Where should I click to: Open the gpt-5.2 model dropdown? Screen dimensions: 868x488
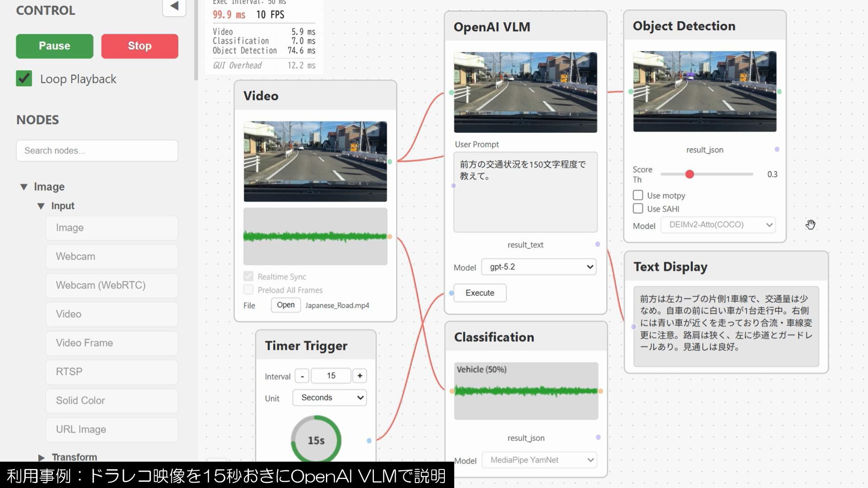pos(539,267)
